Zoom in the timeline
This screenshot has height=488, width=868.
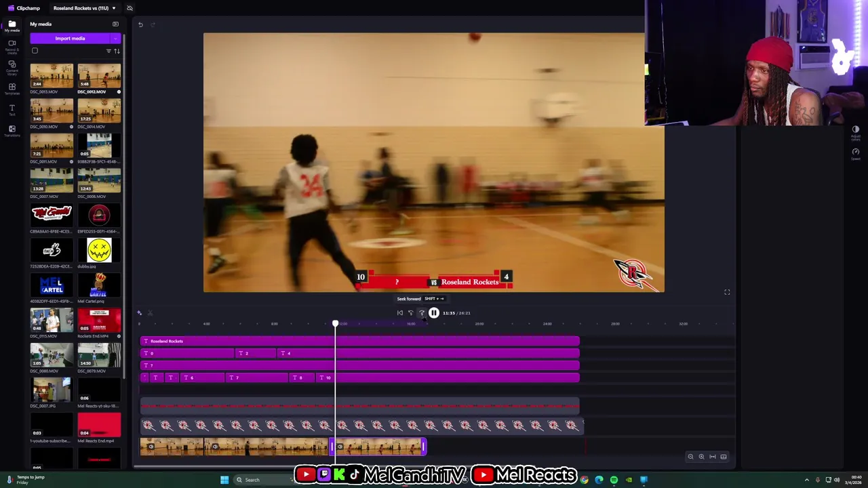701,457
